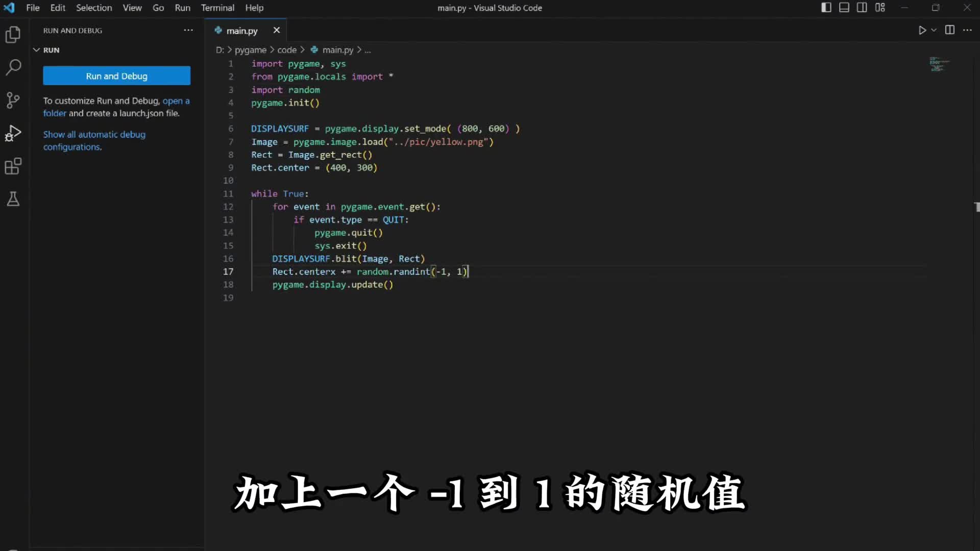Open the Explorer icon in activity bar

click(13, 35)
